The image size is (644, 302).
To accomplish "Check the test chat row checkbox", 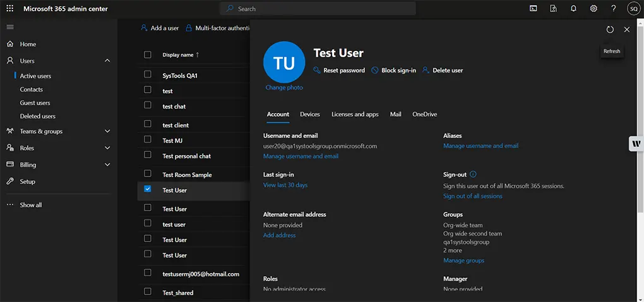I will (x=148, y=105).
